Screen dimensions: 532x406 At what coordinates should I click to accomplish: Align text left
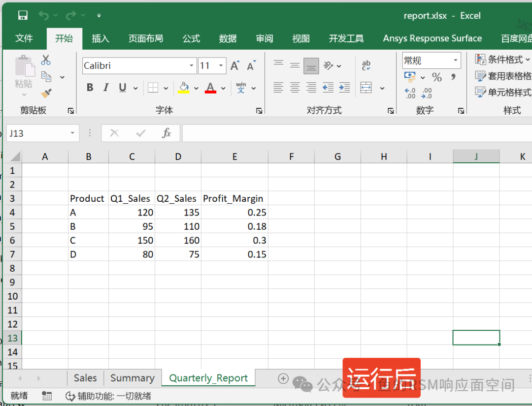click(278, 88)
